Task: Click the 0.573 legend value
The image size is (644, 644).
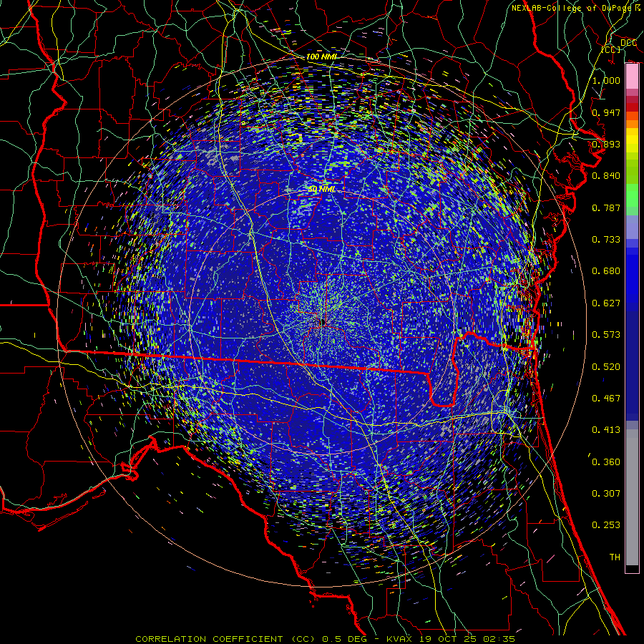Action: pyautogui.click(x=606, y=335)
